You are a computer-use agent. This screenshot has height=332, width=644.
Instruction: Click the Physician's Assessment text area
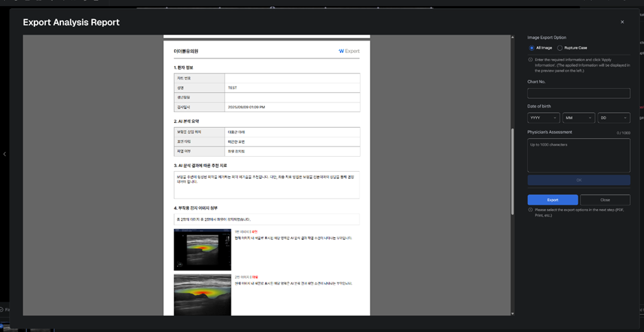tap(578, 155)
